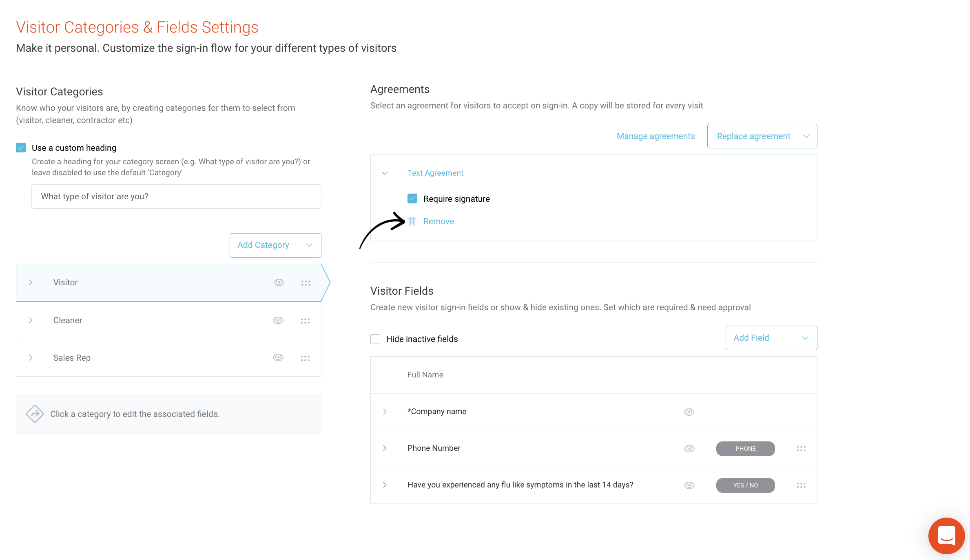
Task: Open the orange chat support bubble
Action: point(946,536)
